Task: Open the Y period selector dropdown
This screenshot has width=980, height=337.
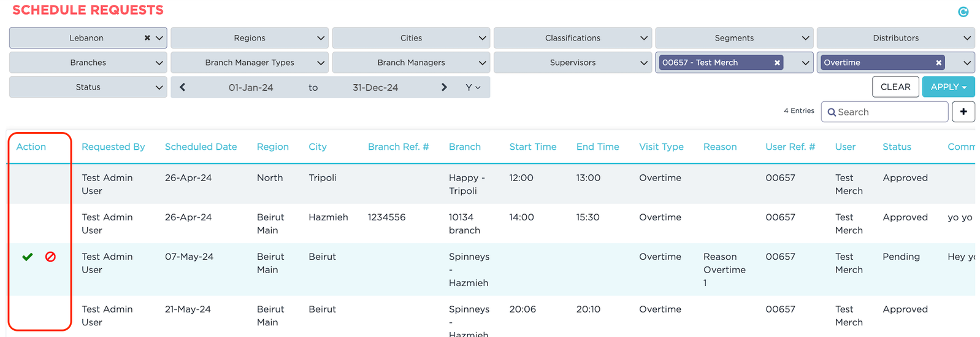Action: point(473,87)
